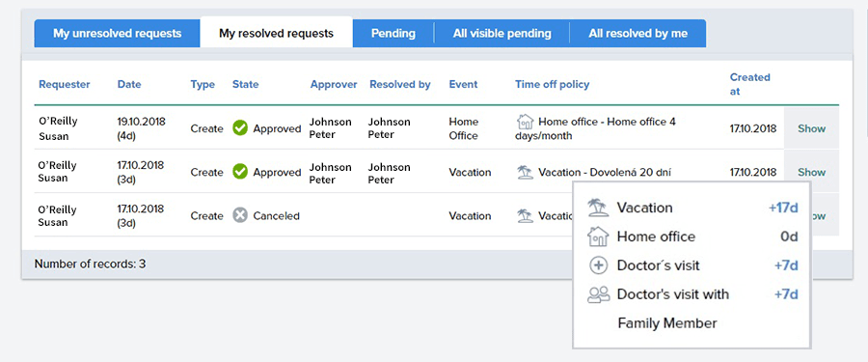Viewport: 868px width, 362px height.
Task: Click Home Office event cell in first row
Action: (x=463, y=128)
